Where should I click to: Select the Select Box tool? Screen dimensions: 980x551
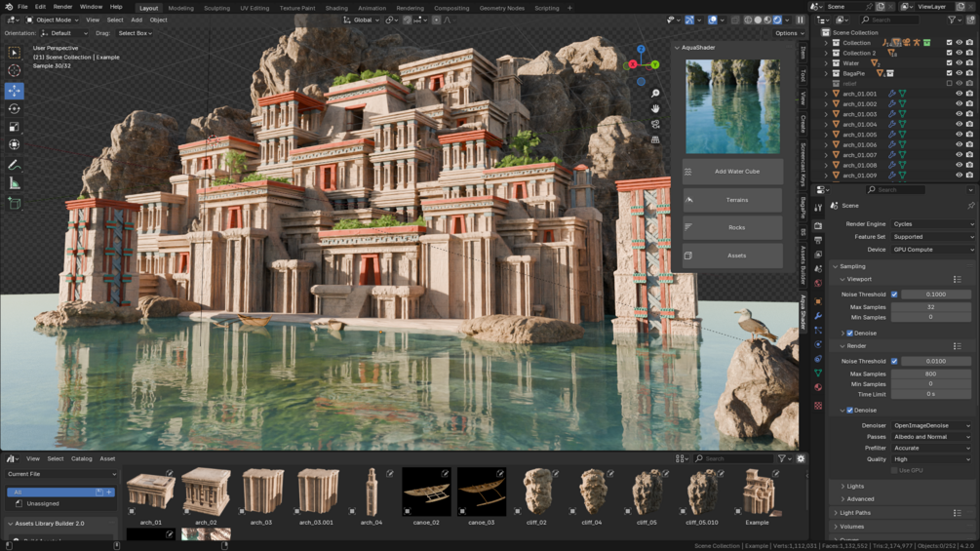(x=14, y=53)
